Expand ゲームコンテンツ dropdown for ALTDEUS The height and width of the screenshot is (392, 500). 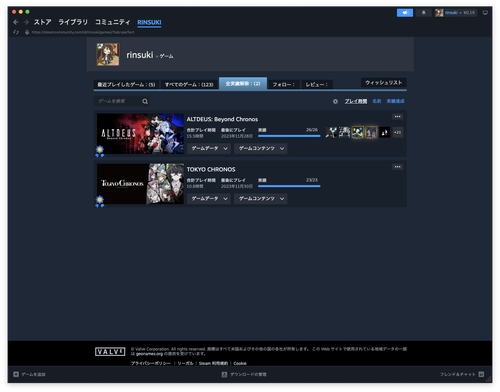click(260, 149)
